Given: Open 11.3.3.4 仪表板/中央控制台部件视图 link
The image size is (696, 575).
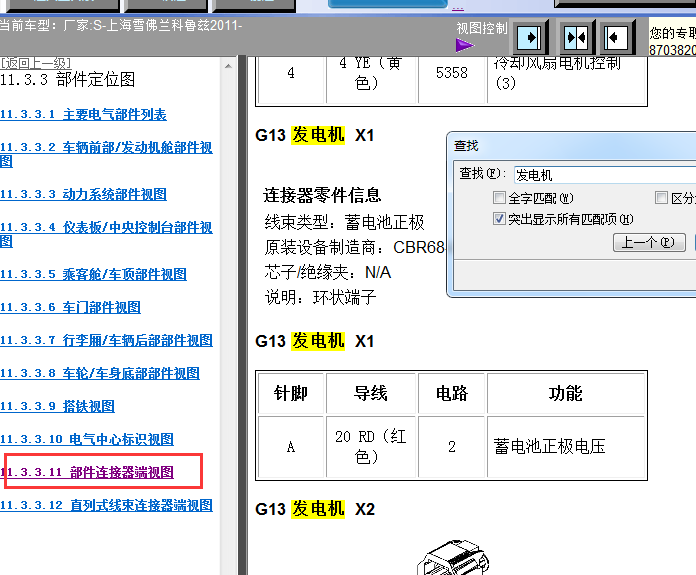Looking at the screenshot, I should pyautogui.click(x=106, y=234).
